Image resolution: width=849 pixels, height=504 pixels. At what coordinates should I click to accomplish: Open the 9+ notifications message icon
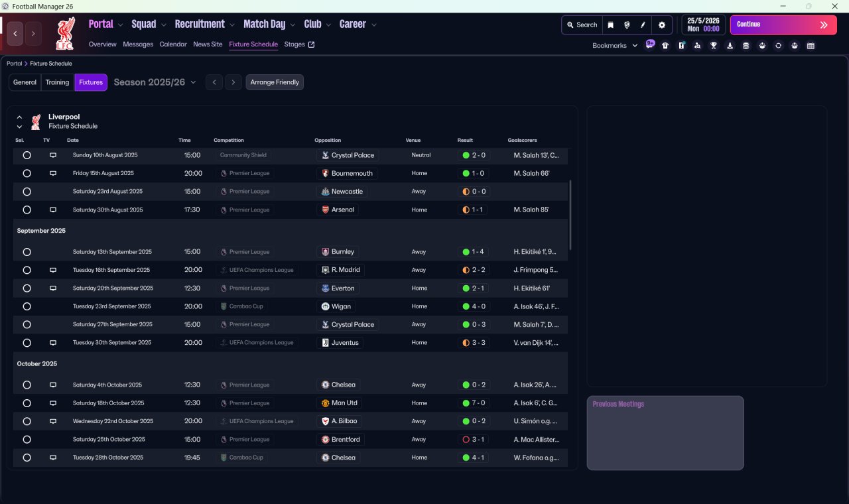(x=650, y=44)
